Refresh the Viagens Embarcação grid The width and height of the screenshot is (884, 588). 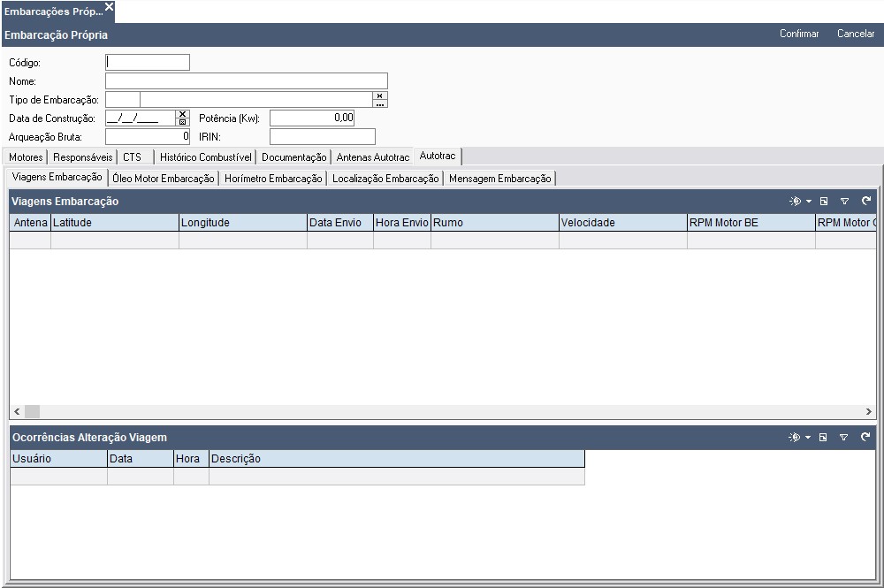865,202
